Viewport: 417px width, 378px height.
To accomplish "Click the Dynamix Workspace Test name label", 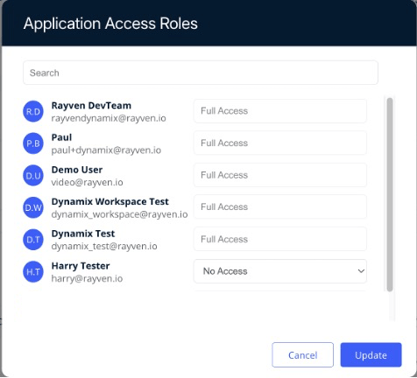I will [110, 202].
